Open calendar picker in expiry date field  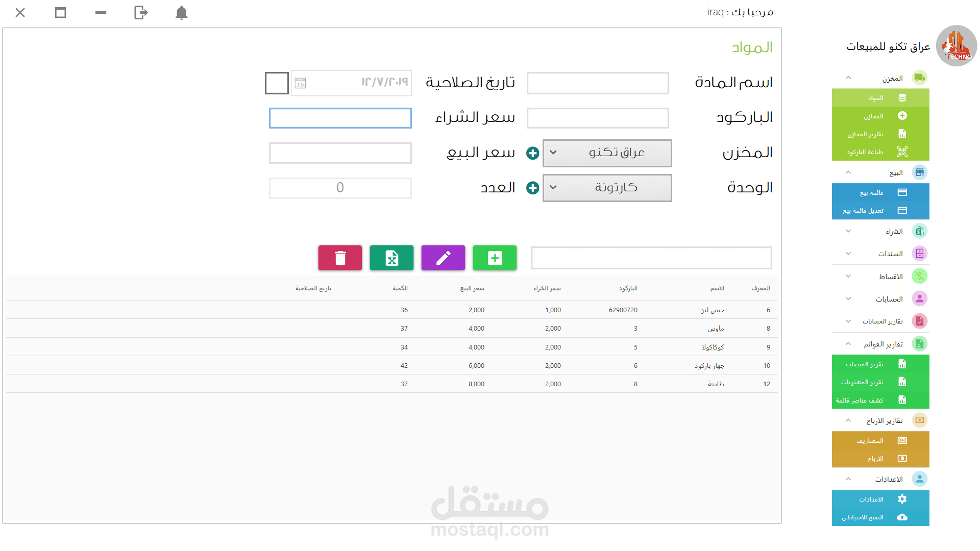pos(300,83)
